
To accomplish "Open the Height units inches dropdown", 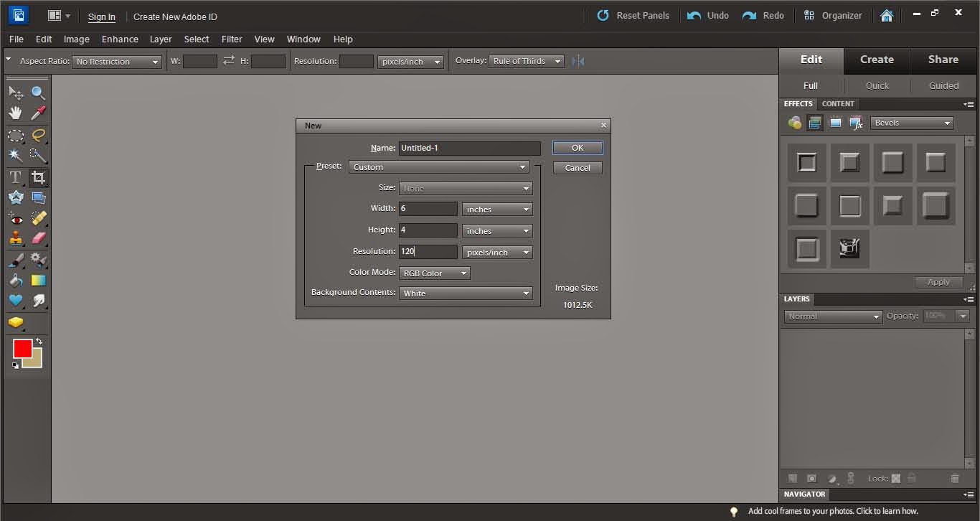I will point(497,231).
